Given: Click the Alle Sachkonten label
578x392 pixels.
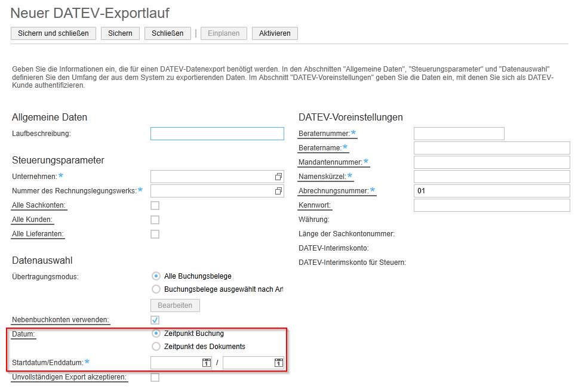Looking at the screenshot, I should click(x=39, y=205).
